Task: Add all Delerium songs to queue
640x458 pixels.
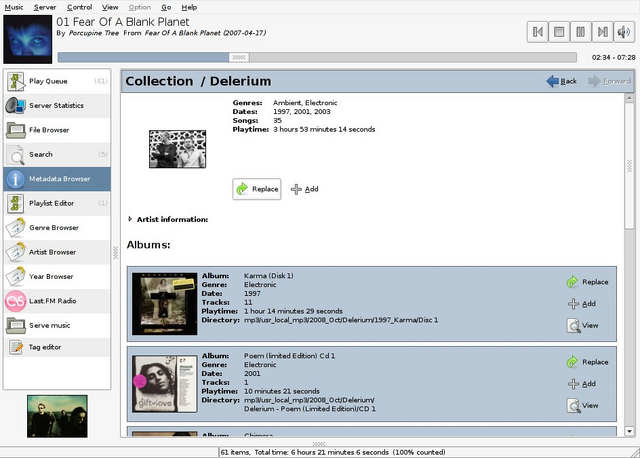Action: coord(304,189)
